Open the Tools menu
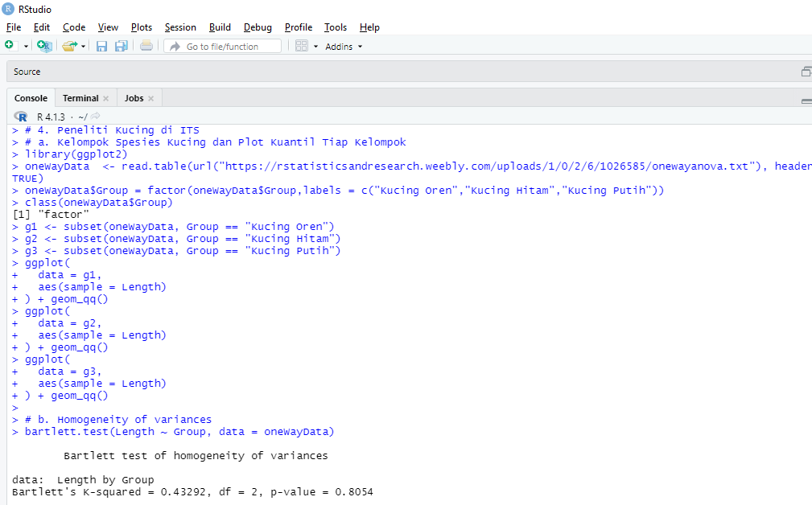Screen dimensions: 812x505 coord(336,27)
